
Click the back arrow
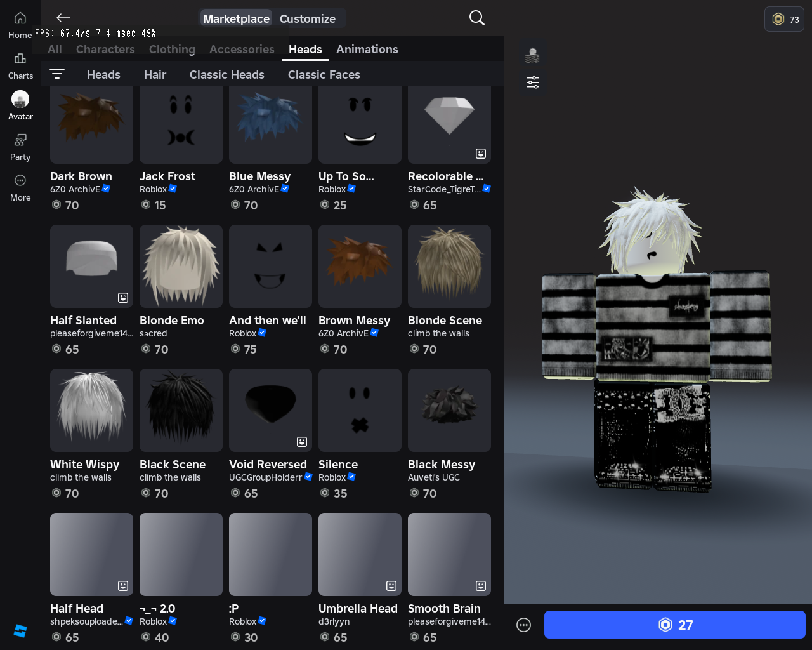click(x=63, y=18)
